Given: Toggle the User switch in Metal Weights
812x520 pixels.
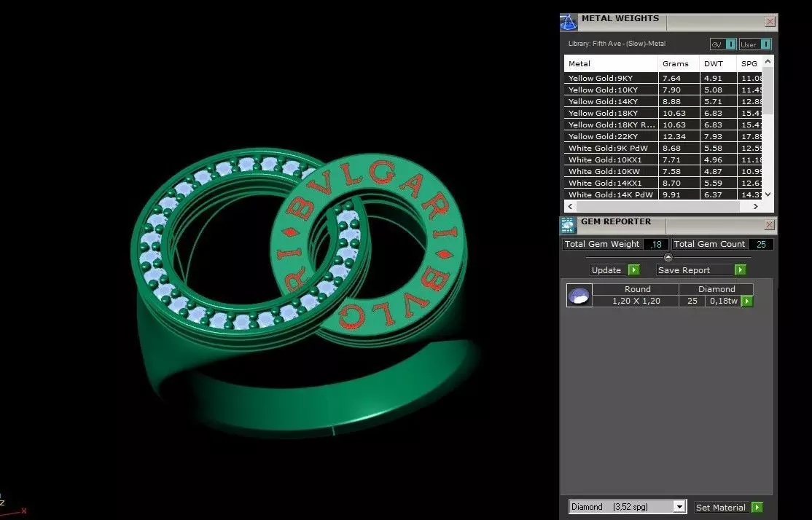Looking at the screenshot, I should click(755, 44).
